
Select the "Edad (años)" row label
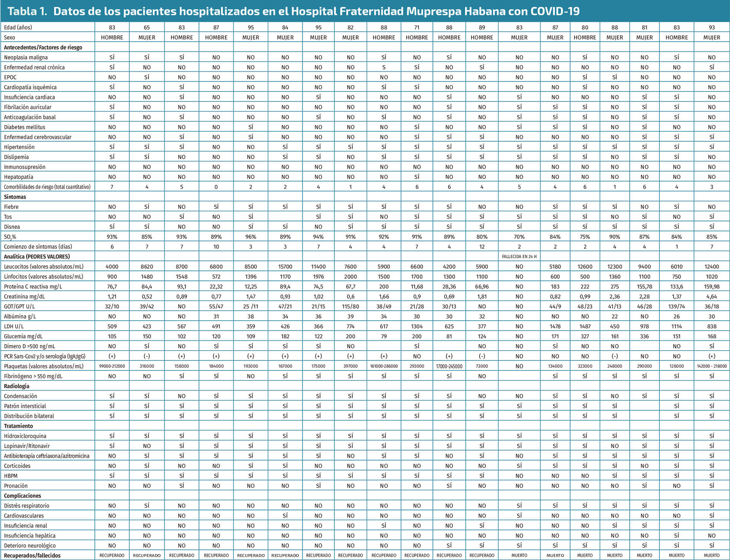click(18, 27)
